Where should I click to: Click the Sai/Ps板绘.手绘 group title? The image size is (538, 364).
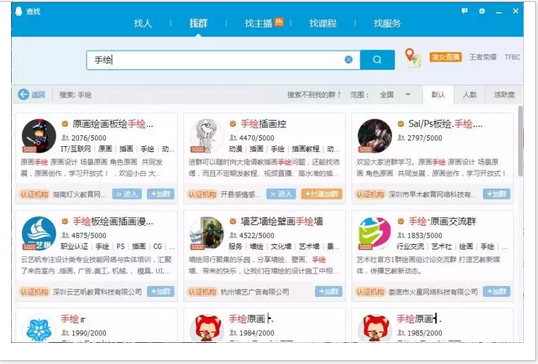[x=445, y=124]
